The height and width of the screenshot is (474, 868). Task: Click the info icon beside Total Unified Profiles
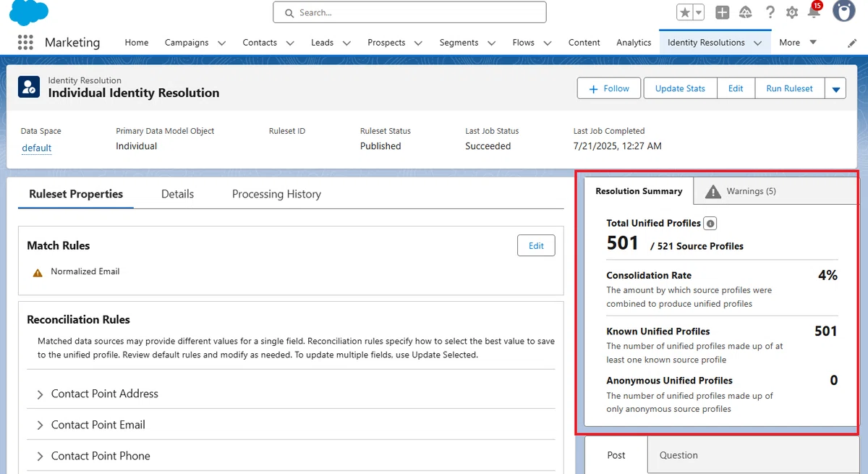click(x=710, y=224)
